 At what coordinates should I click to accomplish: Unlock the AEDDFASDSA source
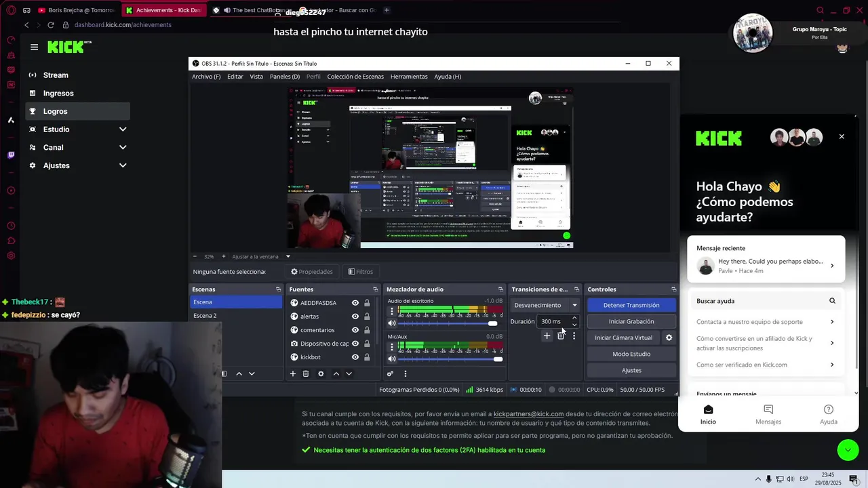point(367,303)
